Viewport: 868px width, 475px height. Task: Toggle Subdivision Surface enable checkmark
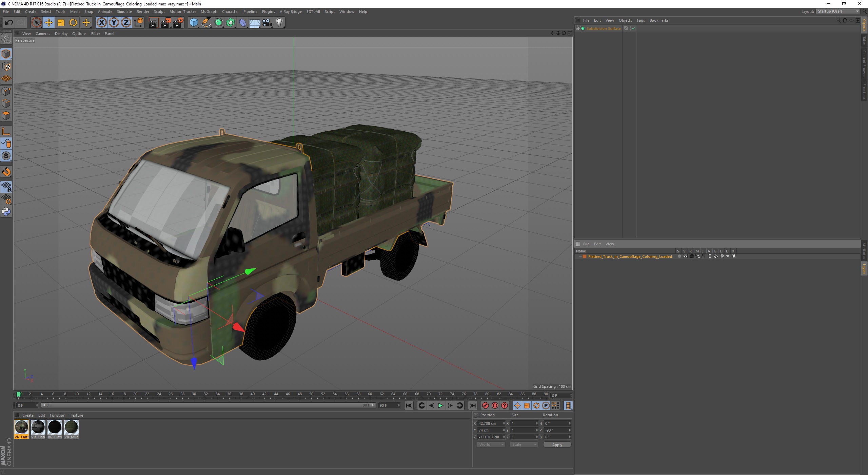coord(633,29)
